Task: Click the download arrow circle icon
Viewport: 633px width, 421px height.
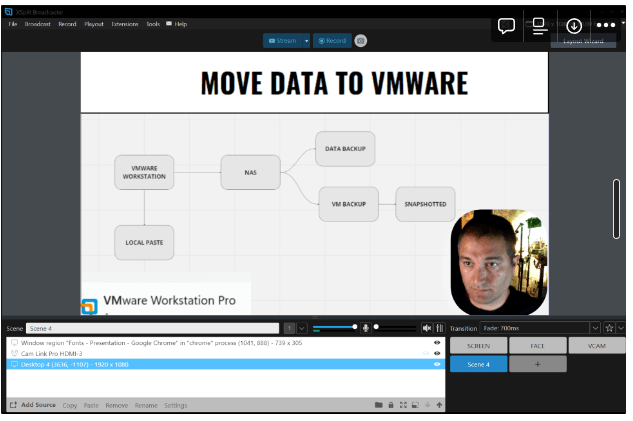Action: pyautogui.click(x=574, y=26)
